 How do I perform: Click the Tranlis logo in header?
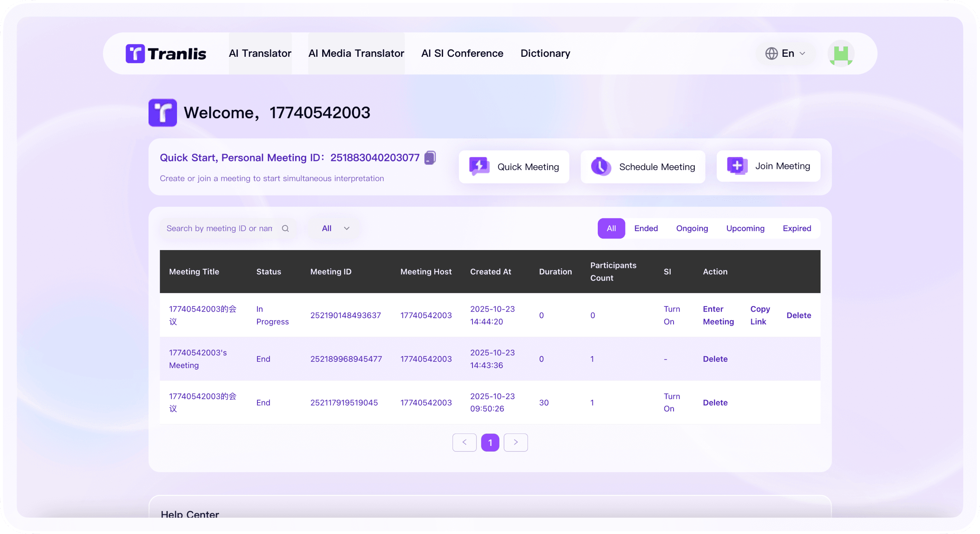[166, 53]
